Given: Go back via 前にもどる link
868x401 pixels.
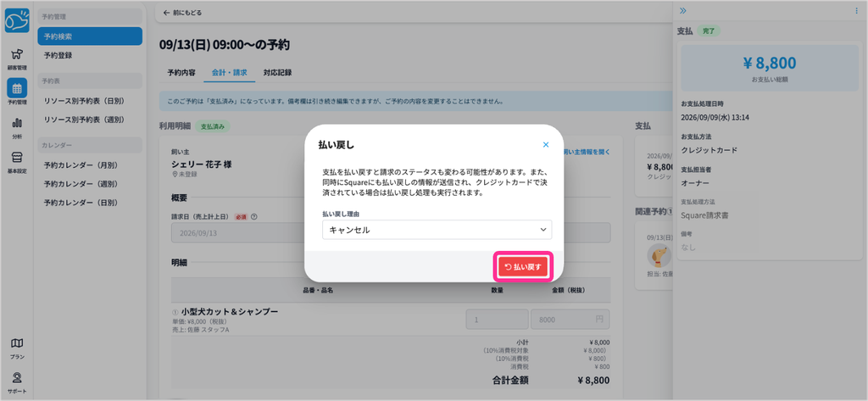Looking at the screenshot, I should point(182,12).
